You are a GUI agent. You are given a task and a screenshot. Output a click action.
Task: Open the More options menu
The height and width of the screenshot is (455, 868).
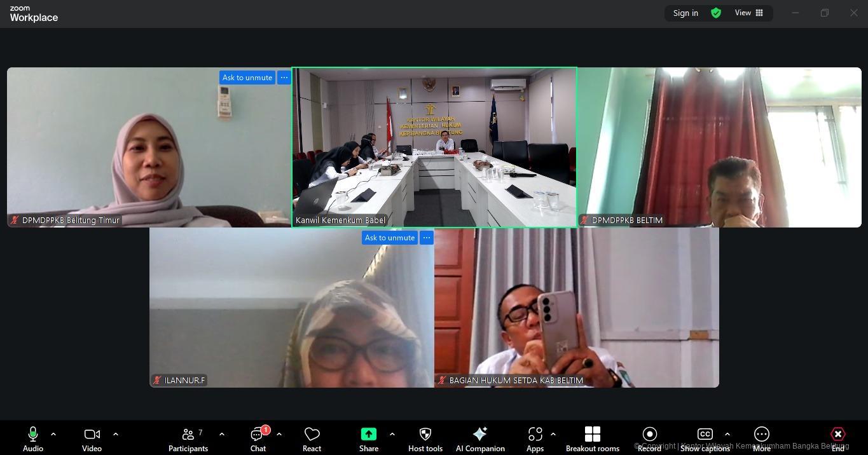(x=761, y=439)
